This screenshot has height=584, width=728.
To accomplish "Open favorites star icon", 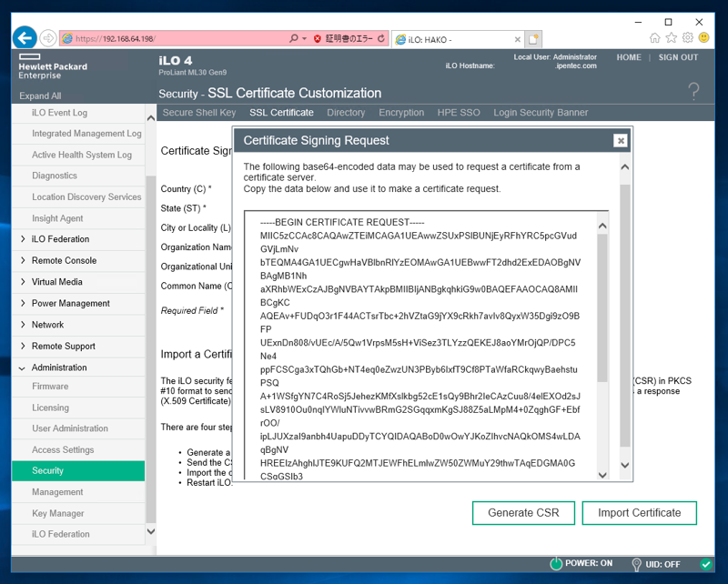I will pyautogui.click(x=672, y=38).
